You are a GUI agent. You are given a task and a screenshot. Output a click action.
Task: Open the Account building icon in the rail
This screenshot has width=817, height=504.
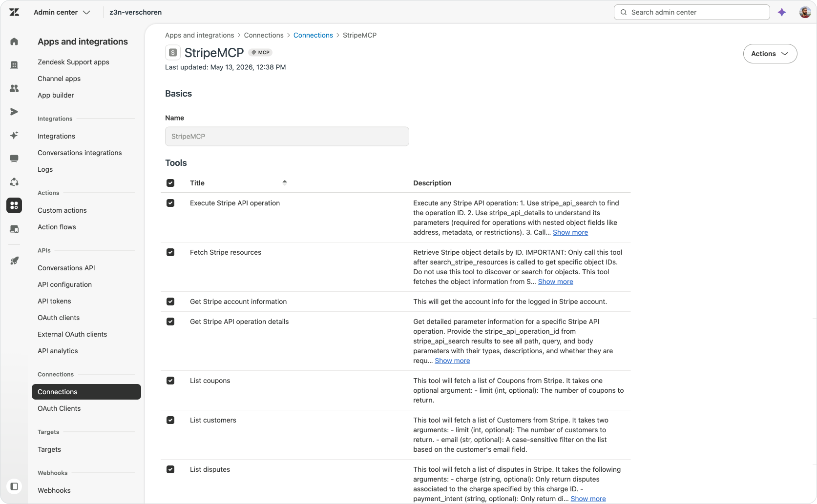[x=14, y=65]
